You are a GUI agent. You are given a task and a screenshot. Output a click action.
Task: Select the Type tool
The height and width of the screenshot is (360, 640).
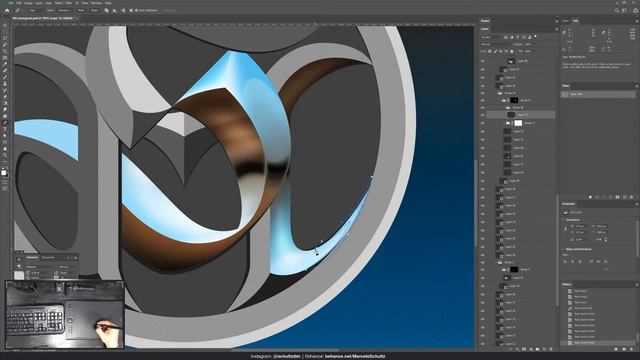coord(5,129)
